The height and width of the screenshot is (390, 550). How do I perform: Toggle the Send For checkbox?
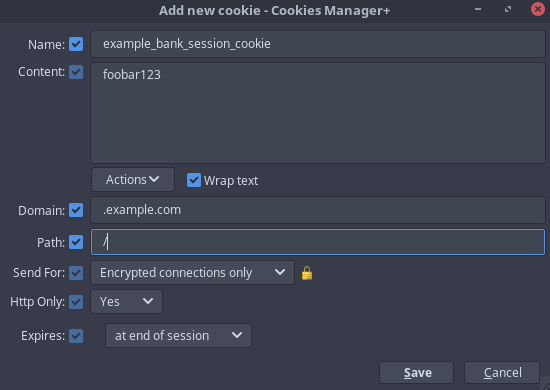[76, 273]
